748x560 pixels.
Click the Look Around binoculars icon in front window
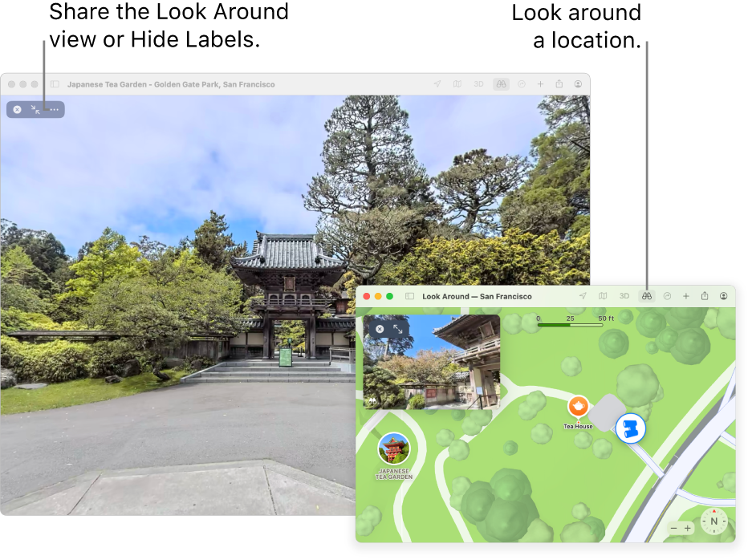pyautogui.click(x=646, y=296)
